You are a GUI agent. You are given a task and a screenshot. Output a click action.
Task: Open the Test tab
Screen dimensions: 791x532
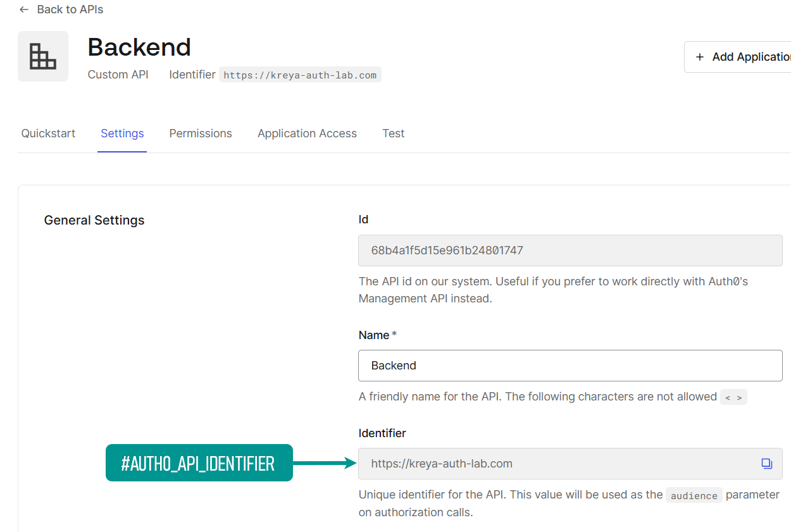coord(393,133)
